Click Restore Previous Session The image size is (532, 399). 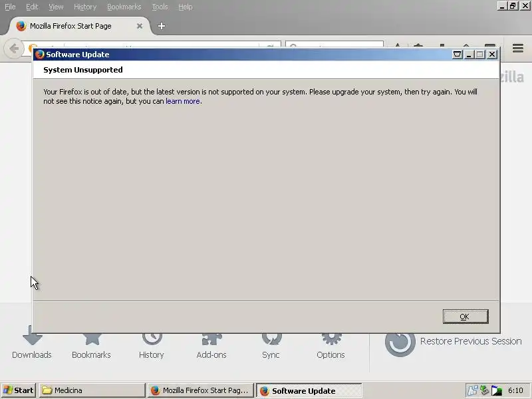click(x=454, y=342)
